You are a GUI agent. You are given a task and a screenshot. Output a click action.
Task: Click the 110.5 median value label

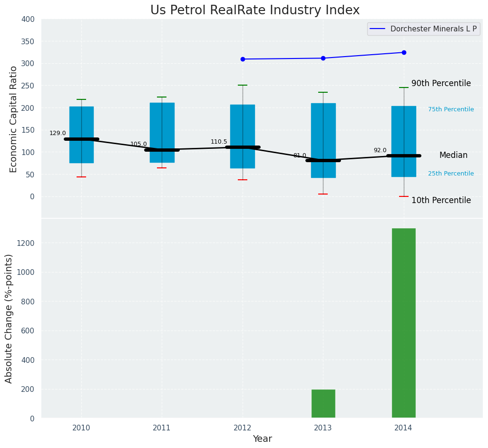click(219, 142)
